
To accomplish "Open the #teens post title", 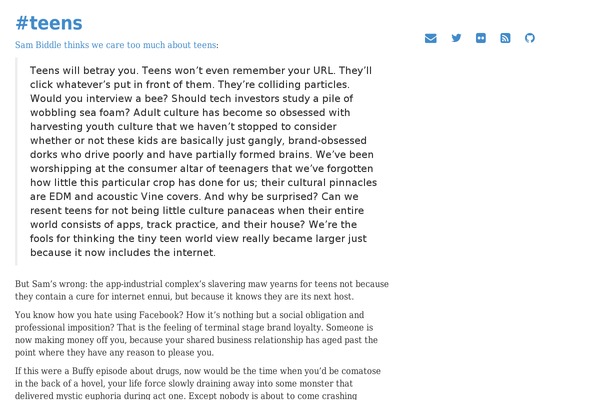I will tap(49, 23).
